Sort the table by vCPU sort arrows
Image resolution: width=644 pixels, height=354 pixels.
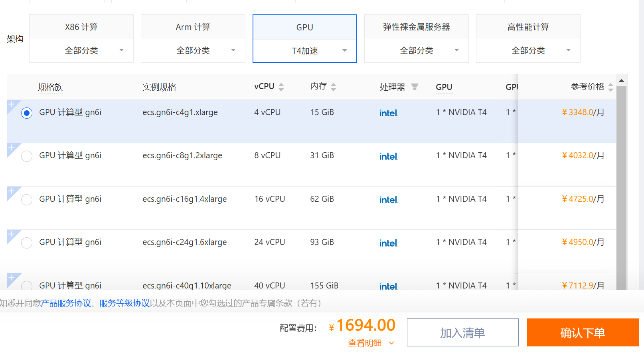click(281, 87)
